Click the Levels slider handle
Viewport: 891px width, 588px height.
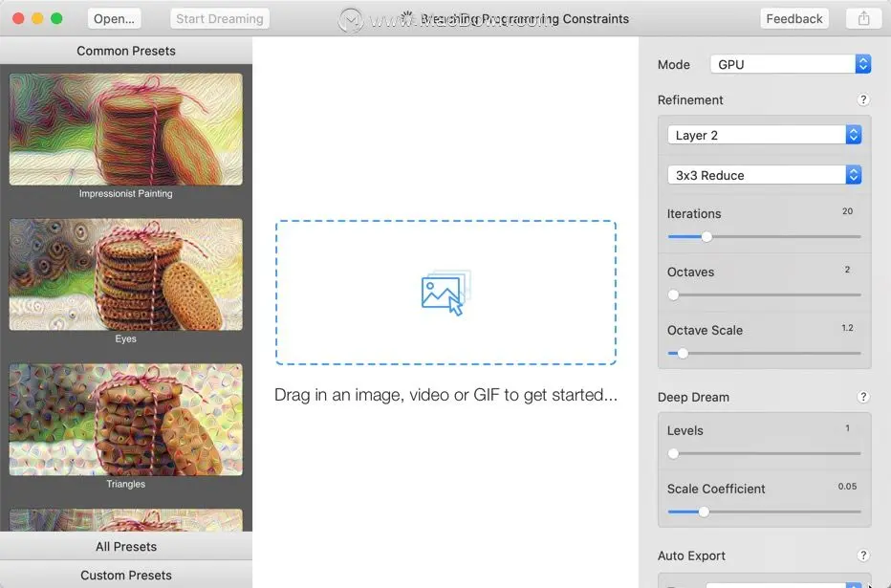click(x=673, y=453)
